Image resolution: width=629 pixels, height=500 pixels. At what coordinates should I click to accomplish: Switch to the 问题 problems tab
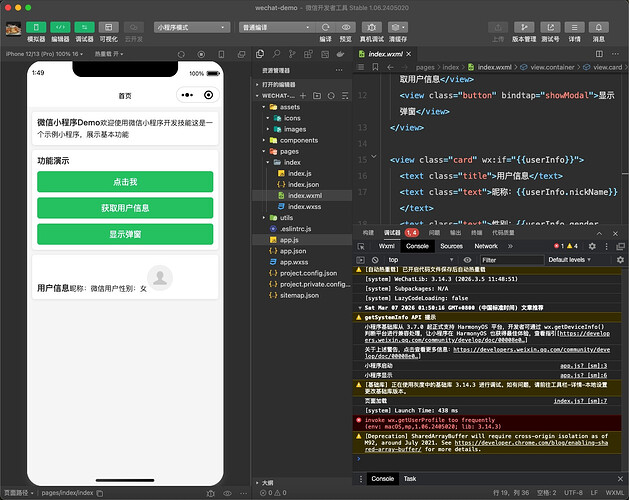click(434, 233)
